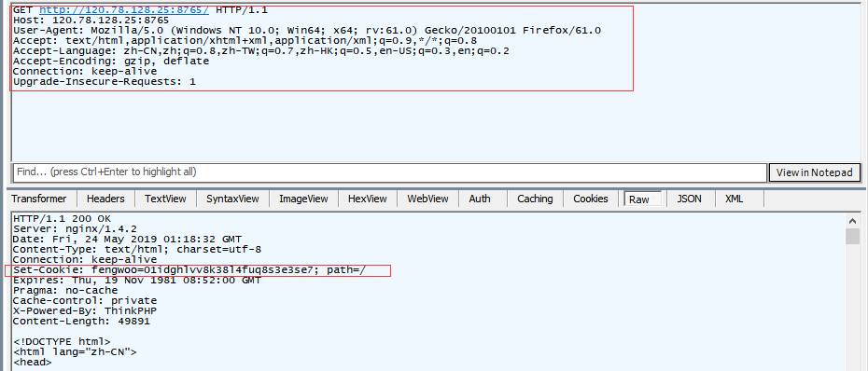
Task: Click the response pane scrollbar thumb
Action: tap(852, 237)
